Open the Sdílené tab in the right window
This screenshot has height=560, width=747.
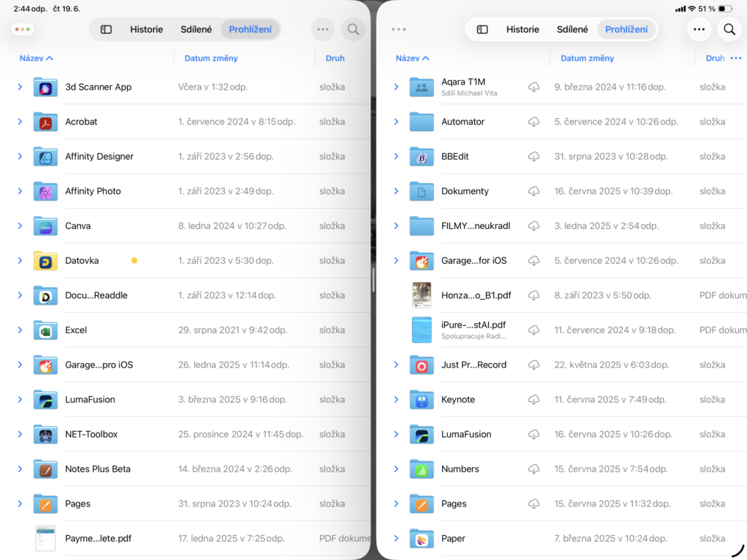coord(572,29)
